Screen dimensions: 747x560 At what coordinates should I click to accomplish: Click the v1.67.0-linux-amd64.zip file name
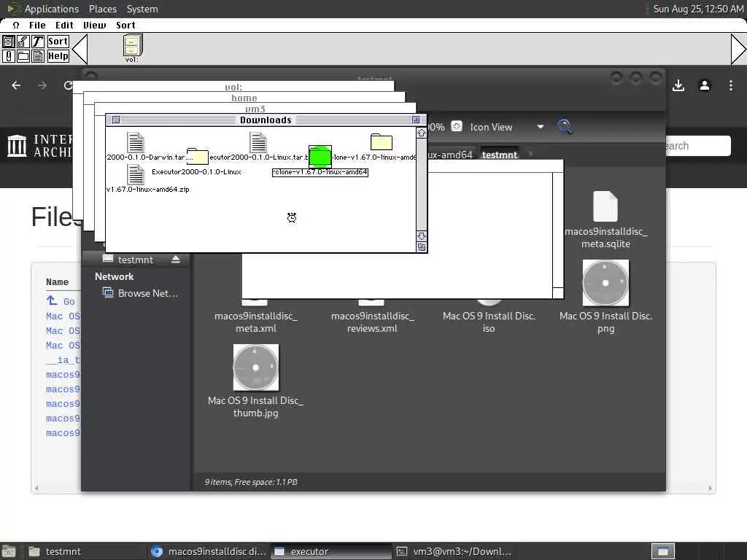(147, 189)
